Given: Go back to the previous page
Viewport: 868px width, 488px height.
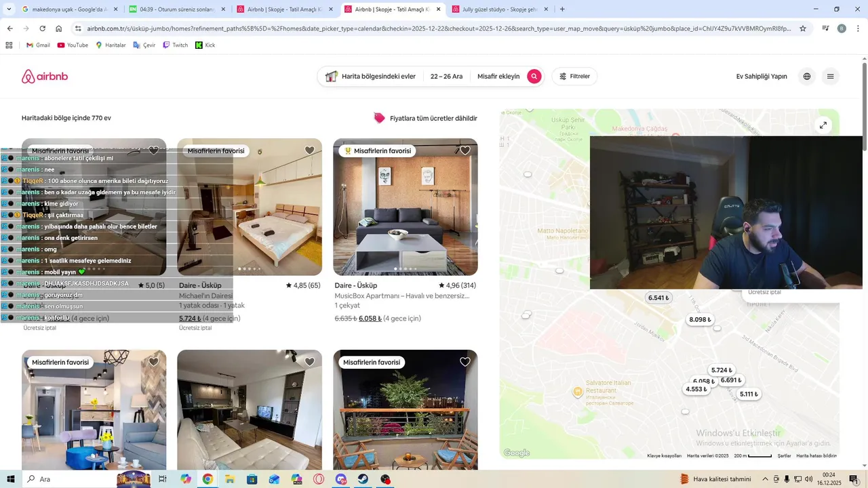Looking at the screenshot, I should [9, 28].
